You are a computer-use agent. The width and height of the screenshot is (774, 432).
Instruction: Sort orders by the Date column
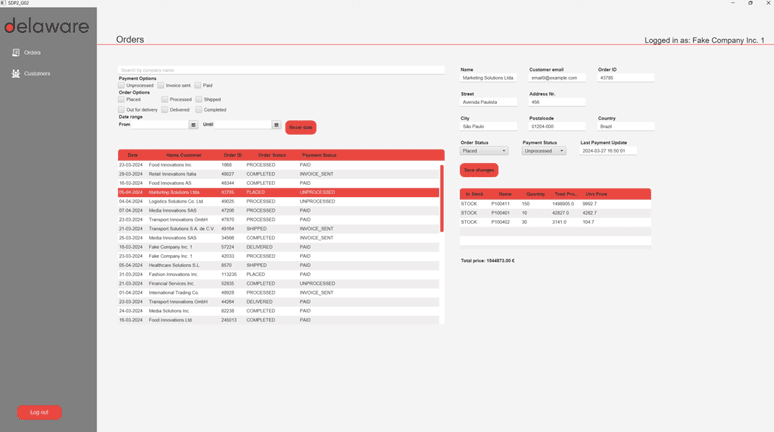click(x=133, y=155)
